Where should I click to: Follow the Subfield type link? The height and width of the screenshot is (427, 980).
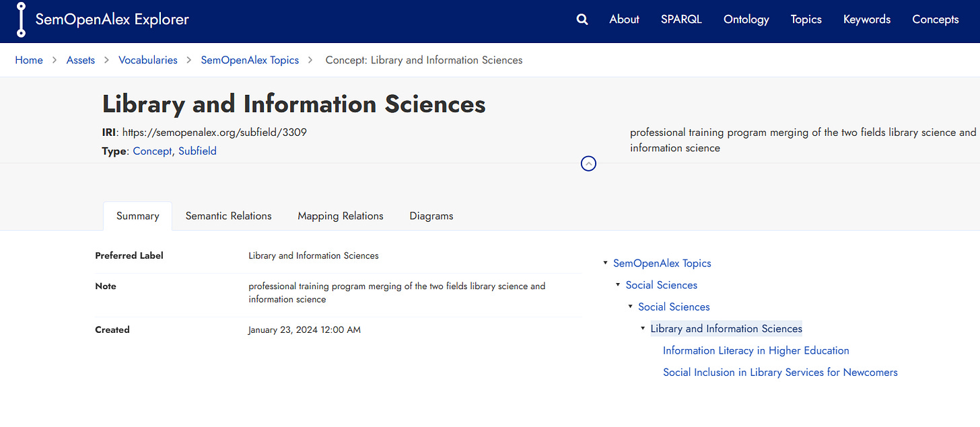tap(197, 151)
